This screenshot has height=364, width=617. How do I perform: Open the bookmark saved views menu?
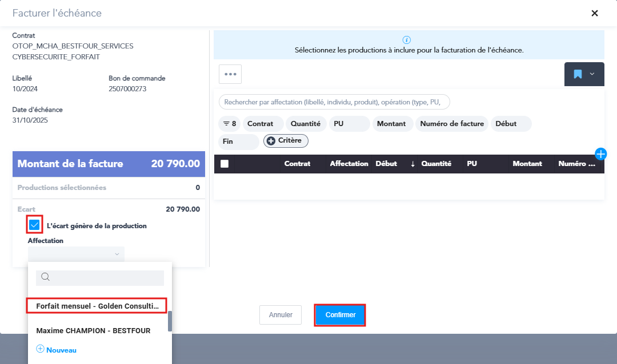584,74
